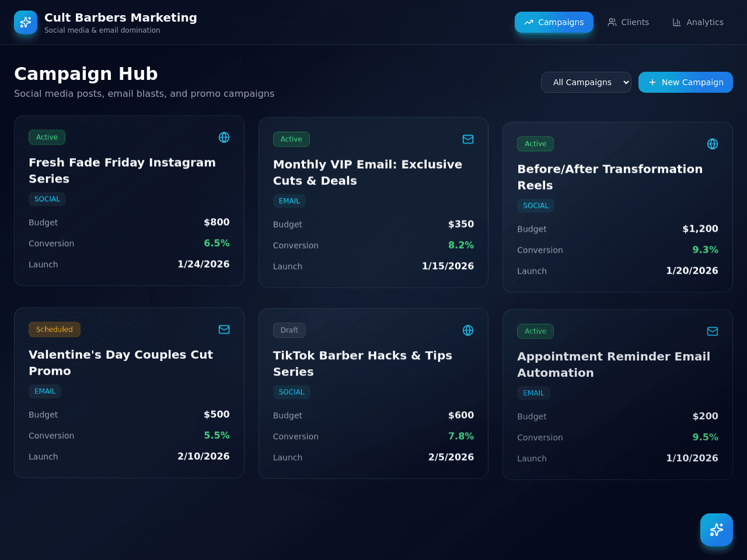Click globe icon on TikTok Barber Hacks card
Image resolution: width=747 pixels, height=560 pixels.
pos(468,330)
